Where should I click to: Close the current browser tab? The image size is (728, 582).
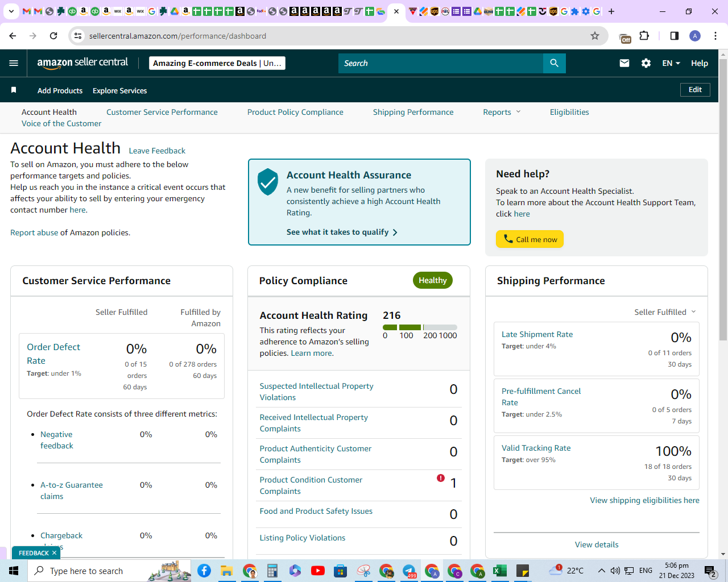coord(396,11)
